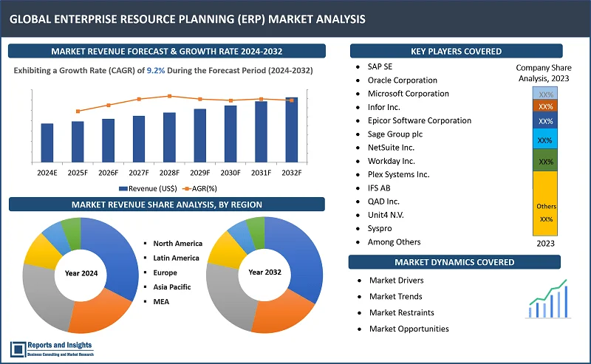Click the growth bar chart icon
This screenshot has height=364, width=591.
548,299
